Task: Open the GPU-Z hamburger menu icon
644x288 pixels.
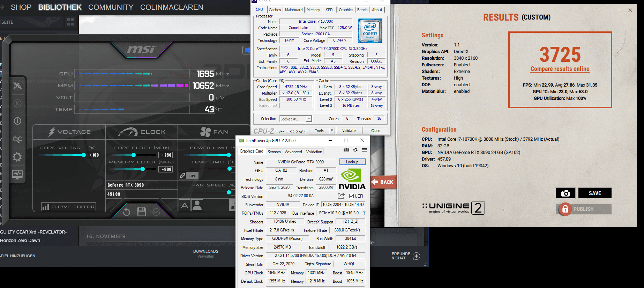Action: [364, 150]
